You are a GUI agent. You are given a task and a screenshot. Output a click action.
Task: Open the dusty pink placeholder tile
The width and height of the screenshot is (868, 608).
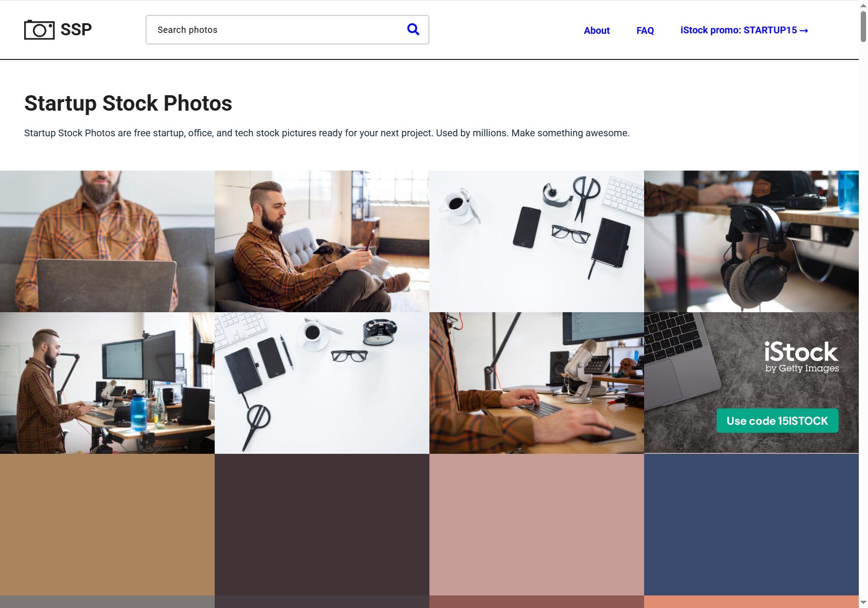pyautogui.click(x=537, y=524)
